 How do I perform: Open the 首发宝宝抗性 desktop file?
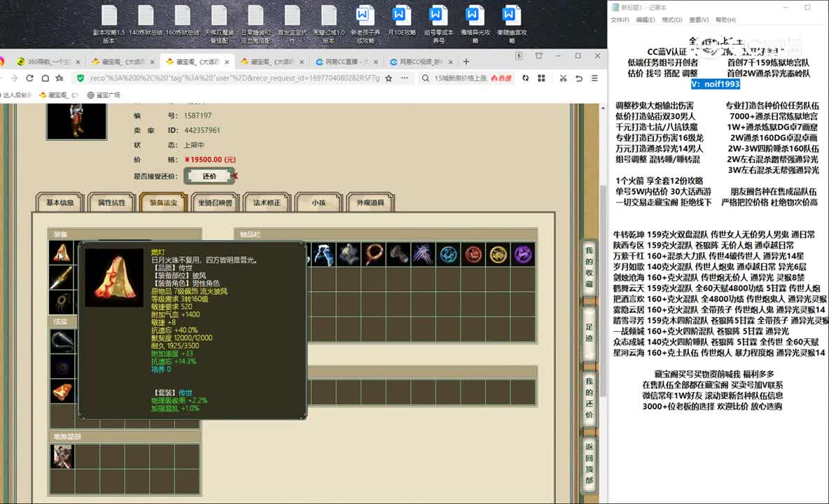pyautogui.click(x=292, y=24)
